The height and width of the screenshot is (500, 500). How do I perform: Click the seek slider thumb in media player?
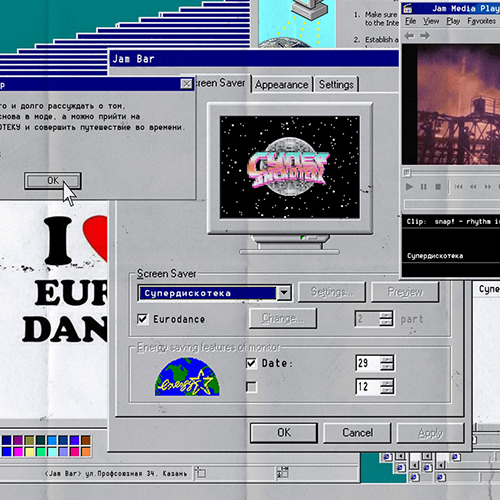(407, 173)
